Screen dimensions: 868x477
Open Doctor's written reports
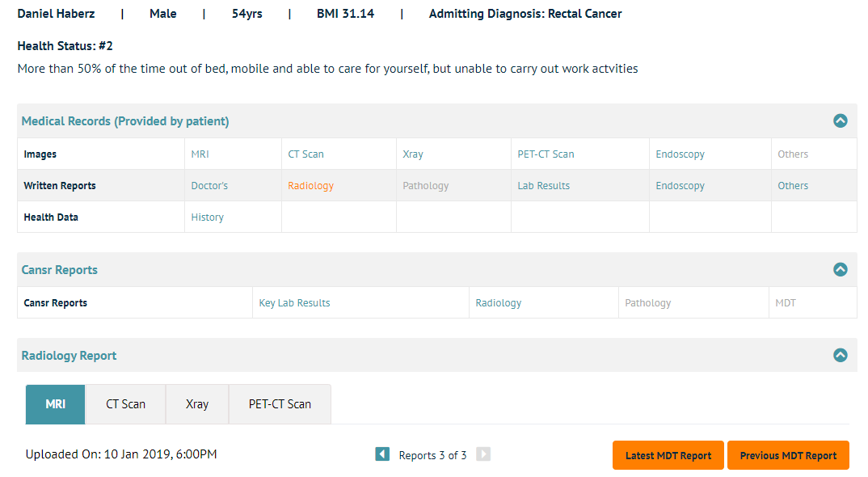pyautogui.click(x=209, y=186)
